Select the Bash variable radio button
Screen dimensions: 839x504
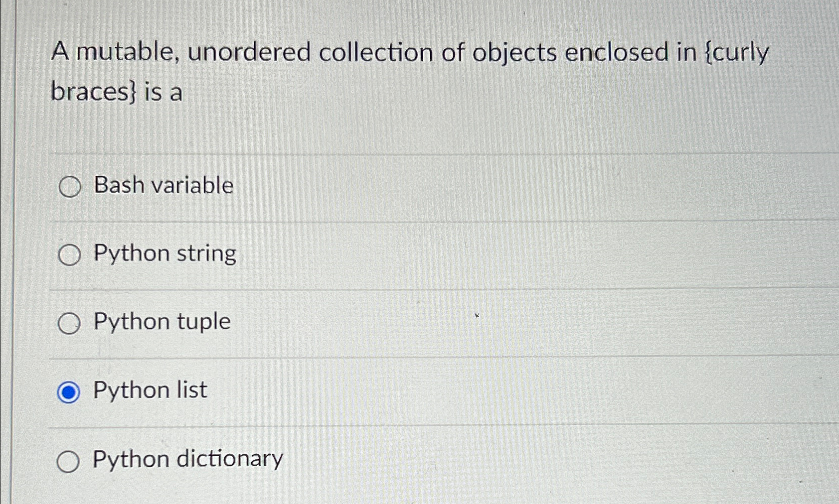[69, 186]
